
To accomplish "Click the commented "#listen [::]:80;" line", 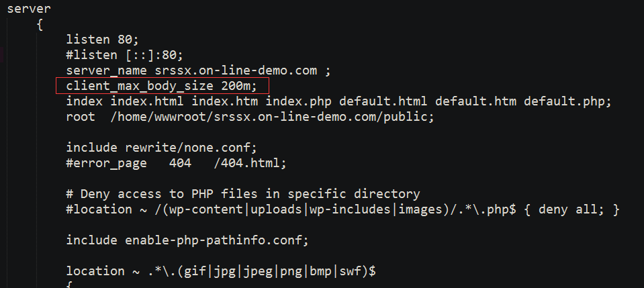I will 124,55.
